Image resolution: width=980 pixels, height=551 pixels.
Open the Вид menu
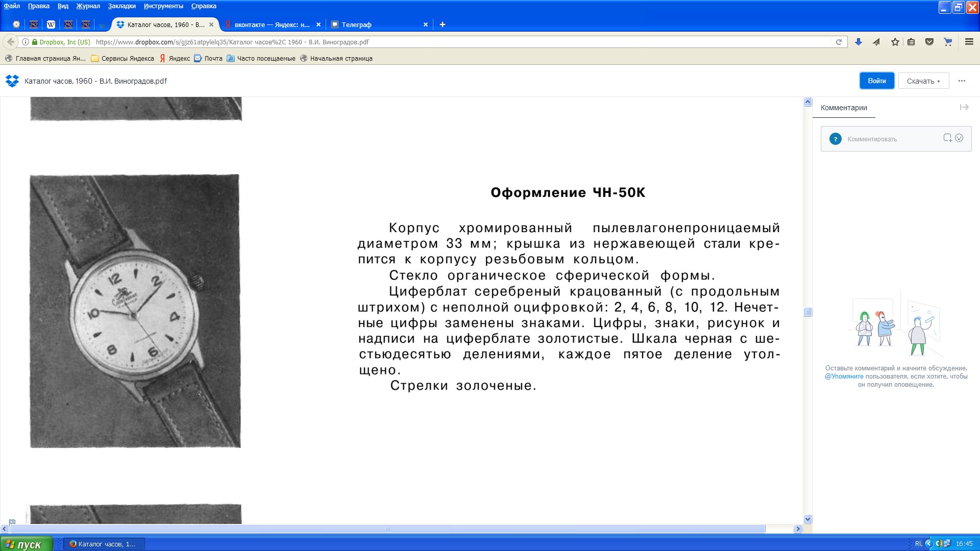[63, 6]
